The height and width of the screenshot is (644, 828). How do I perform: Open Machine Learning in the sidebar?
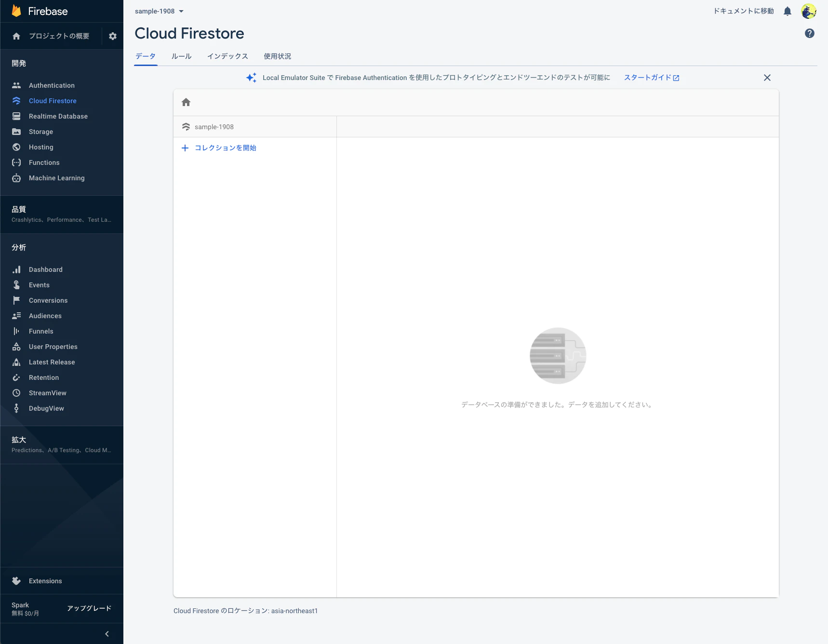tap(57, 178)
